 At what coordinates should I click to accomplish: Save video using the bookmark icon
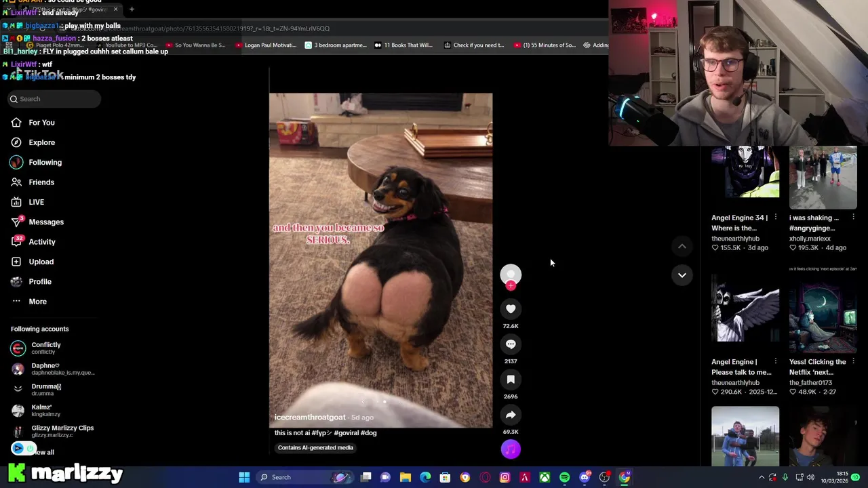click(511, 380)
